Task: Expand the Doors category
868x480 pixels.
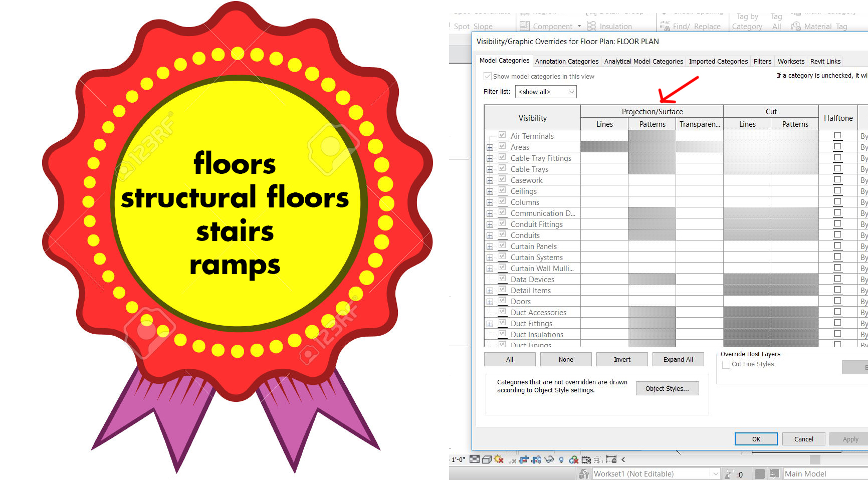Action: click(490, 302)
